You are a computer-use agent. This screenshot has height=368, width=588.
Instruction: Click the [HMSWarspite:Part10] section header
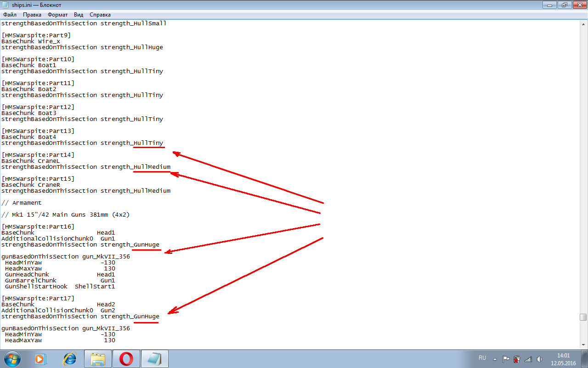coord(38,59)
